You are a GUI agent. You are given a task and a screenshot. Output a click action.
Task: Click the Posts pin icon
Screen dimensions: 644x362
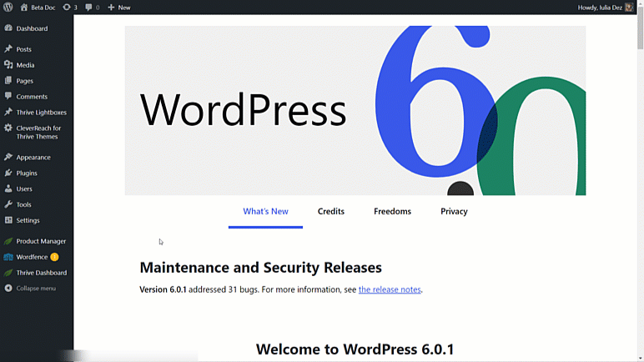pos(8,49)
